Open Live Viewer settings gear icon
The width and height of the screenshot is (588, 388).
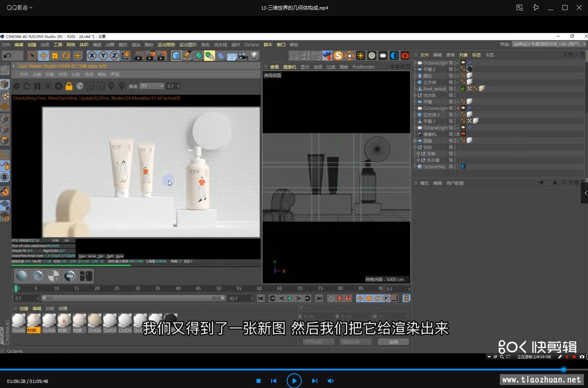pos(58,86)
